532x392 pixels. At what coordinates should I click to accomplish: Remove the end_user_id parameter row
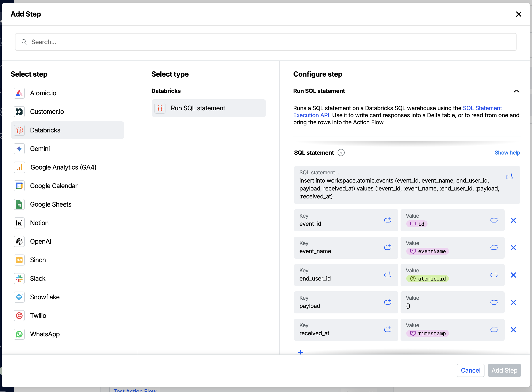point(513,275)
